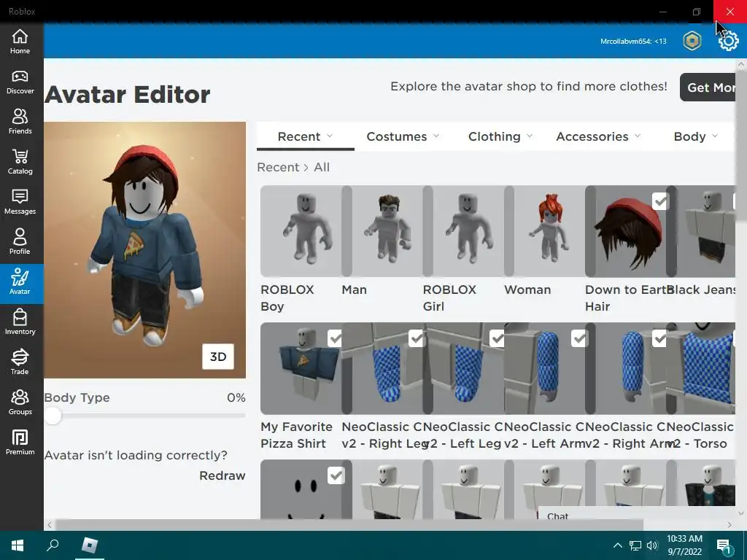Open the Discover section
The height and width of the screenshot is (560, 747).
pos(20,82)
